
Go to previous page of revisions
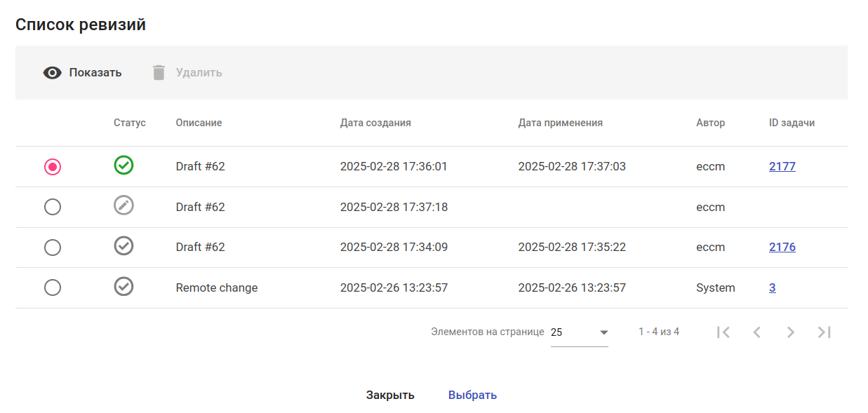click(x=757, y=332)
